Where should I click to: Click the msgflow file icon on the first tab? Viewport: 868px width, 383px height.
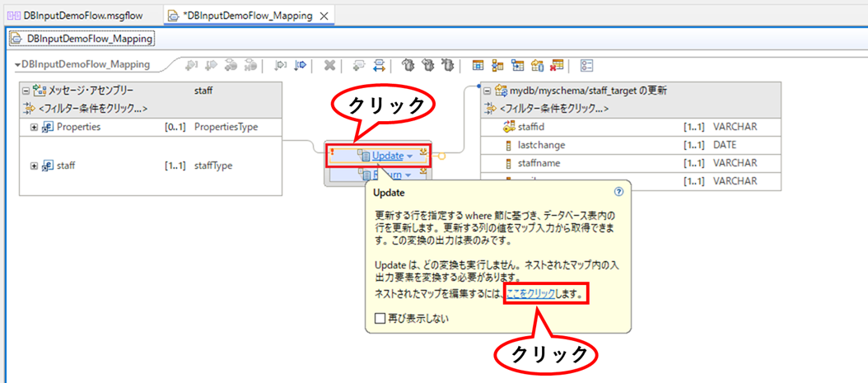(13, 16)
